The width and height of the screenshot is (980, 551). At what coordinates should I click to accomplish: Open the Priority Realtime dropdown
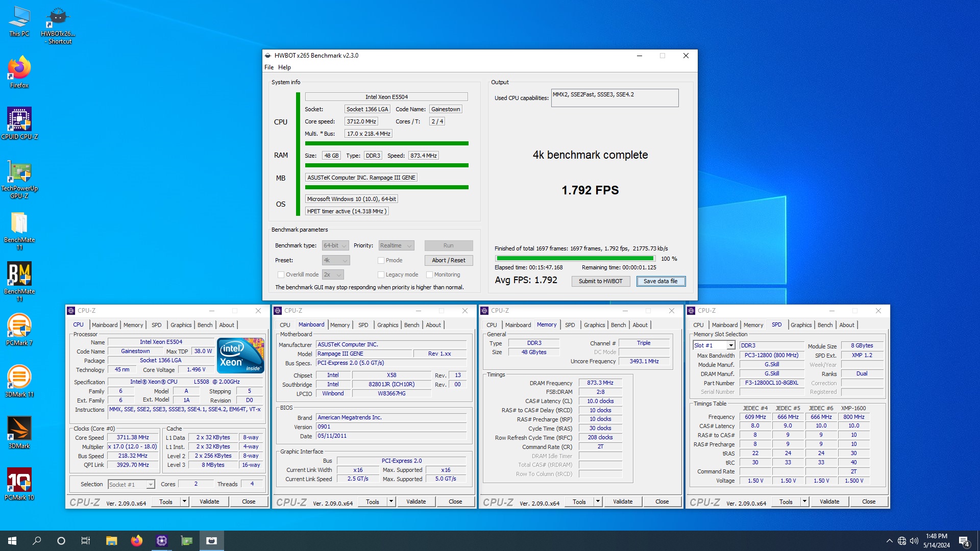396,245
